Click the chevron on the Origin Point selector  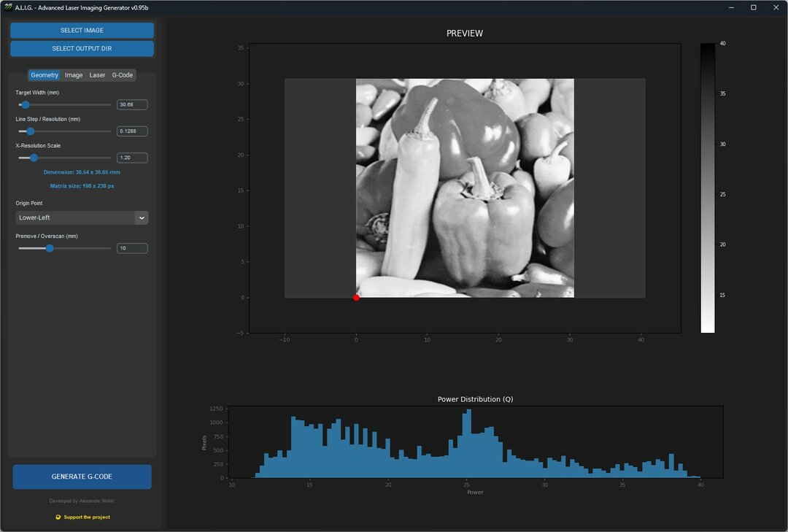142,217
